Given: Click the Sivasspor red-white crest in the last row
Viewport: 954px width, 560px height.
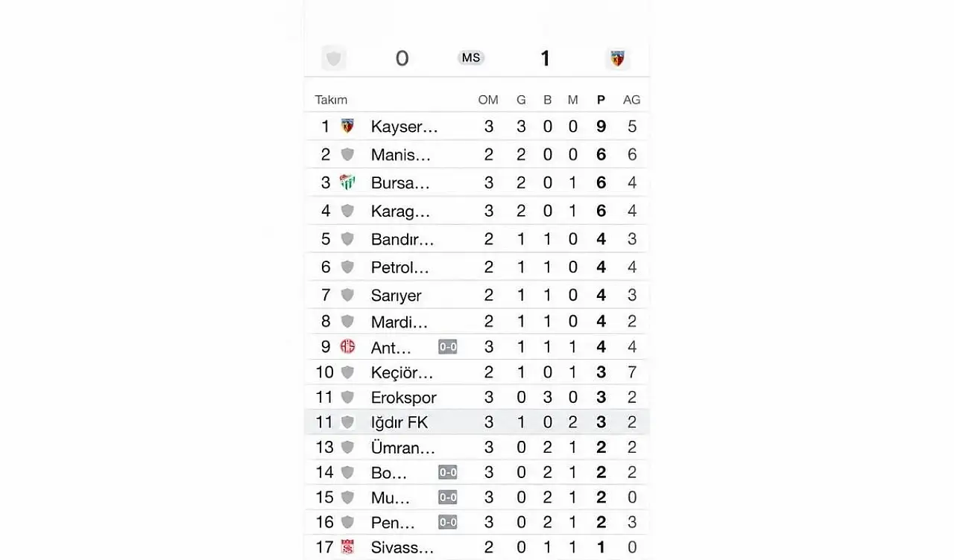Looking at the screenshot, I should tap(347, 547).
